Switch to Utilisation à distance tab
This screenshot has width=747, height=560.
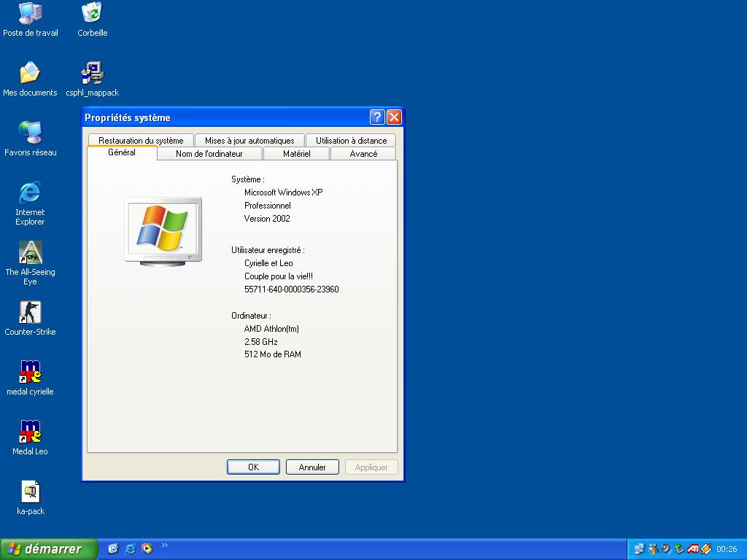351,141
